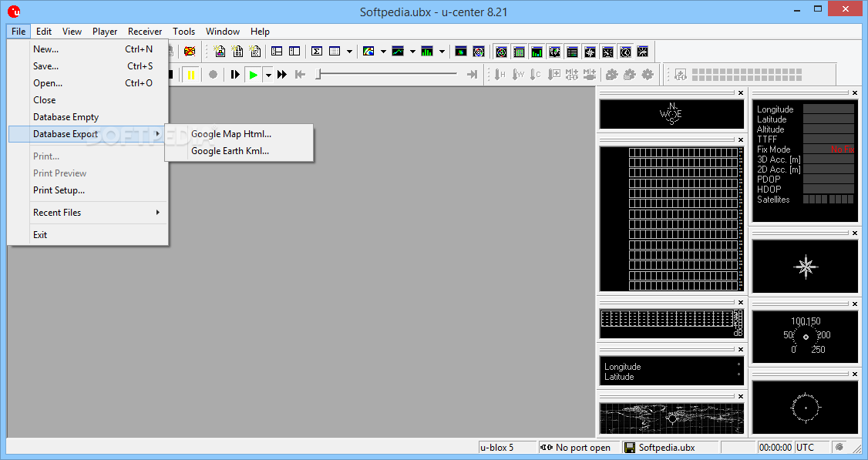Select Save from the File menu
The height and width of the screenshot is (460, 868).
[88, 65]
